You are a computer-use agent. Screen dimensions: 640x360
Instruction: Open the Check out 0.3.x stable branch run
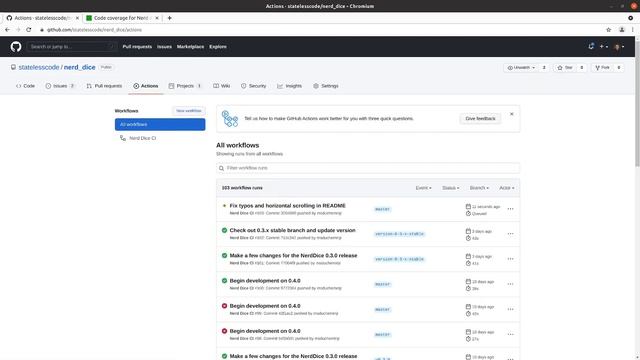(292, 230)
